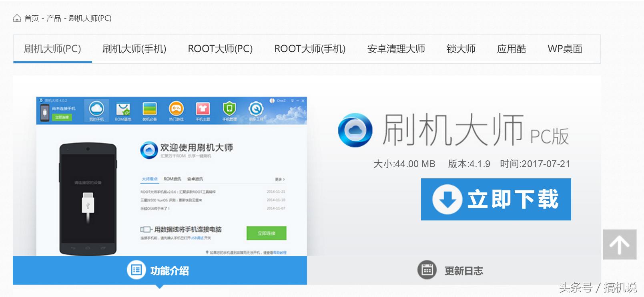Click the battery icon before 用数据线将手机连接电脑
Screen dimensions: 644x297
pyautogui.click(x=146, y=229)
